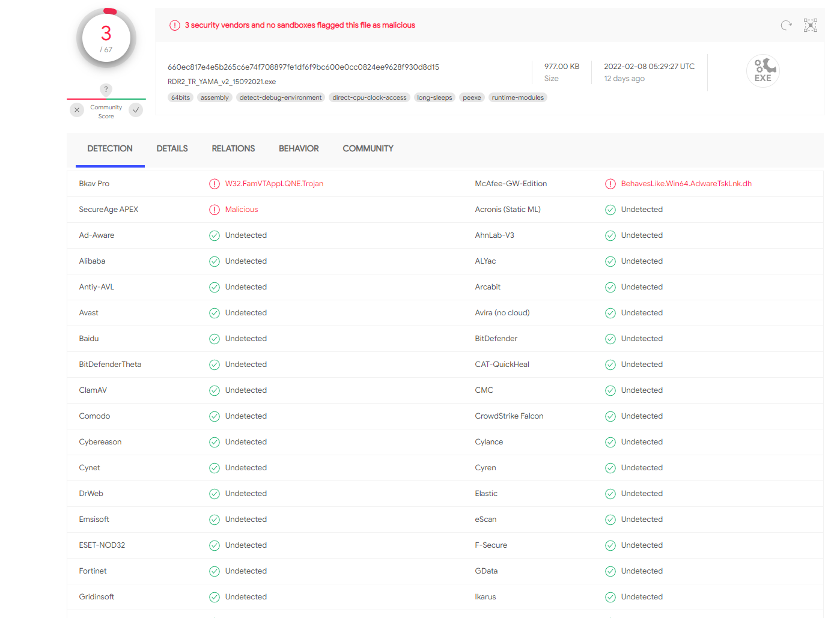
Task: Click file name RDR2_TR_YAMA_v2_15092021.exe
Action: click(222, 82)
